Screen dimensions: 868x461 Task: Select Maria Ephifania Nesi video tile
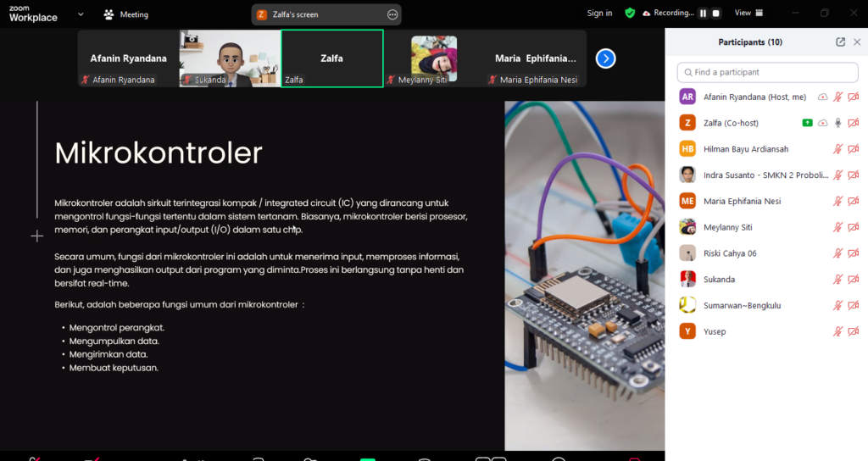[536, 58]
